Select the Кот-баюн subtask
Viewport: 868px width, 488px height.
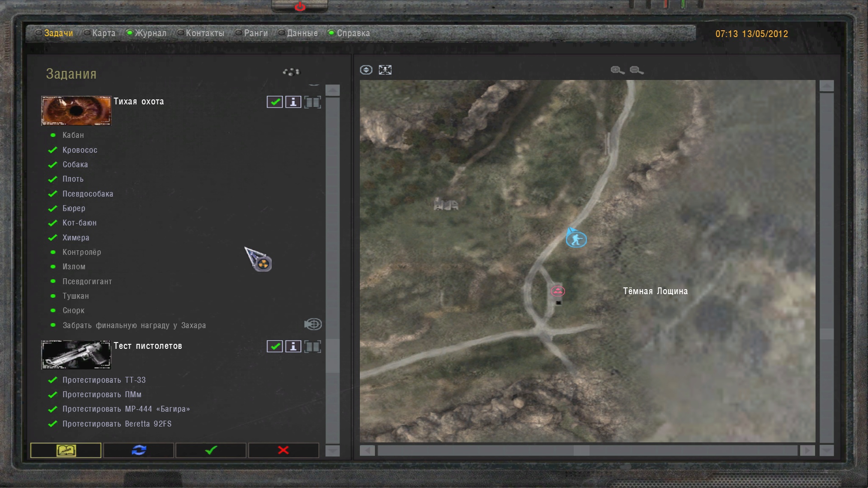(x=79, y=223)
